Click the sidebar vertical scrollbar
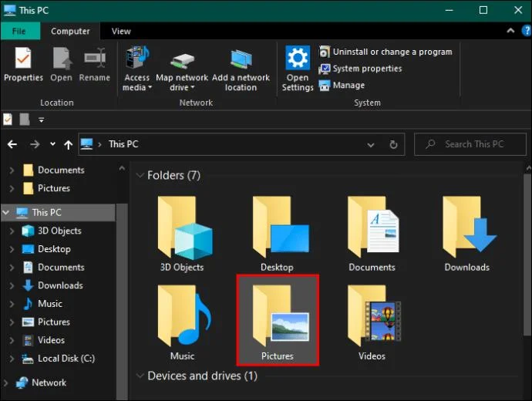 point(122,302)
